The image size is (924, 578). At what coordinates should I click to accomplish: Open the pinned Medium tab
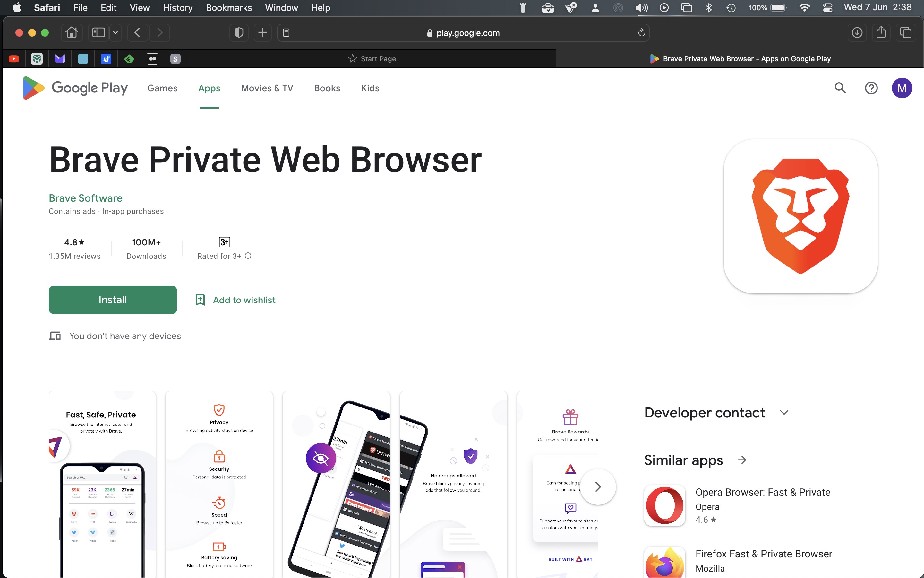[x=152, y=59]
